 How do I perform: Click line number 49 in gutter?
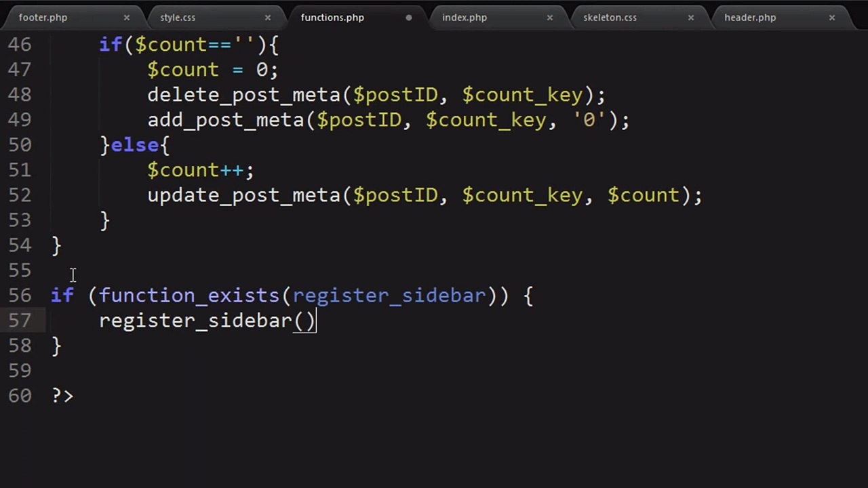tap(20, 120)
